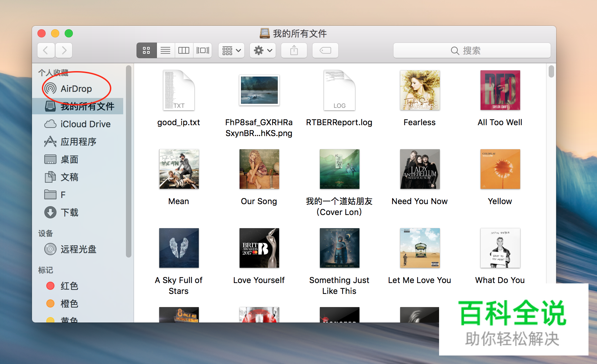
Task: Switch to Cover Flow view
Action: point(203,50)
